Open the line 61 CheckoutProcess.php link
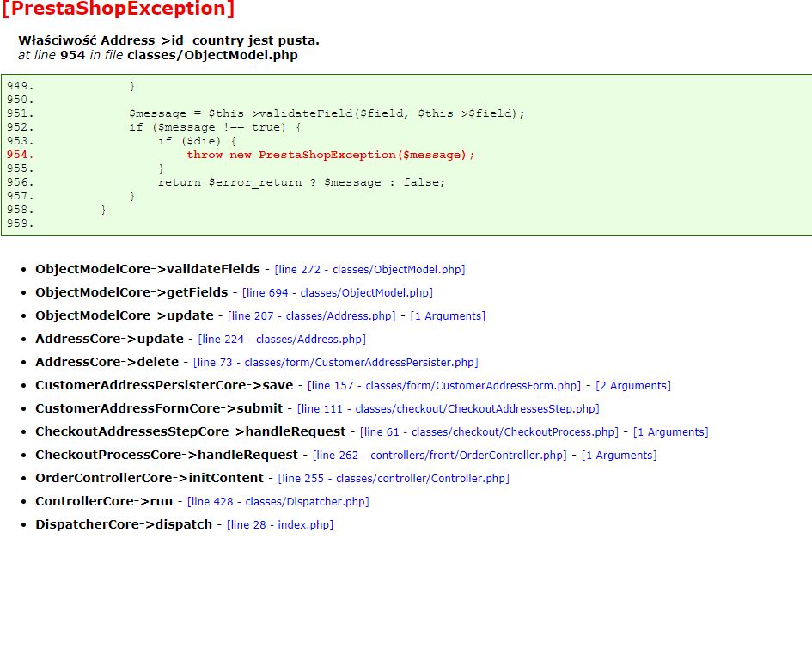 tap(490, 432)
